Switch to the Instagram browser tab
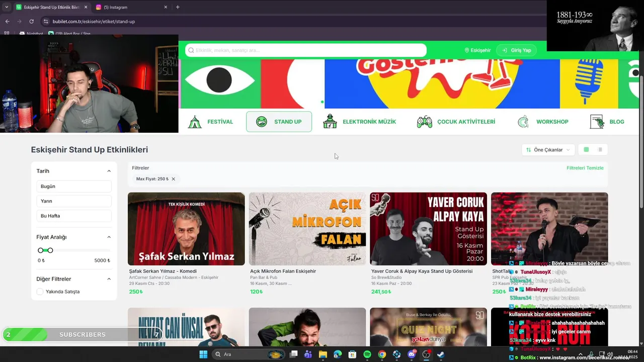Viewport: 644px width, 362px height. tap(131, 7)
